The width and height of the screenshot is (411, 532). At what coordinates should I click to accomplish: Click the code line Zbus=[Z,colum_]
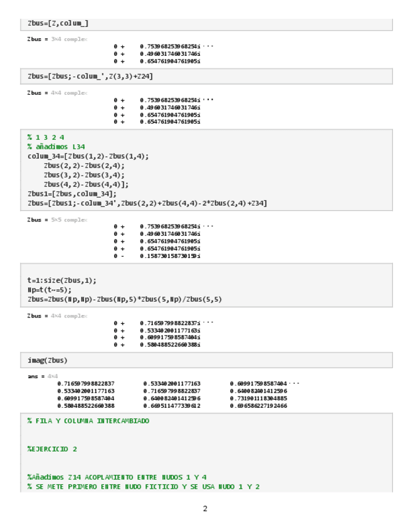(58, 23)
